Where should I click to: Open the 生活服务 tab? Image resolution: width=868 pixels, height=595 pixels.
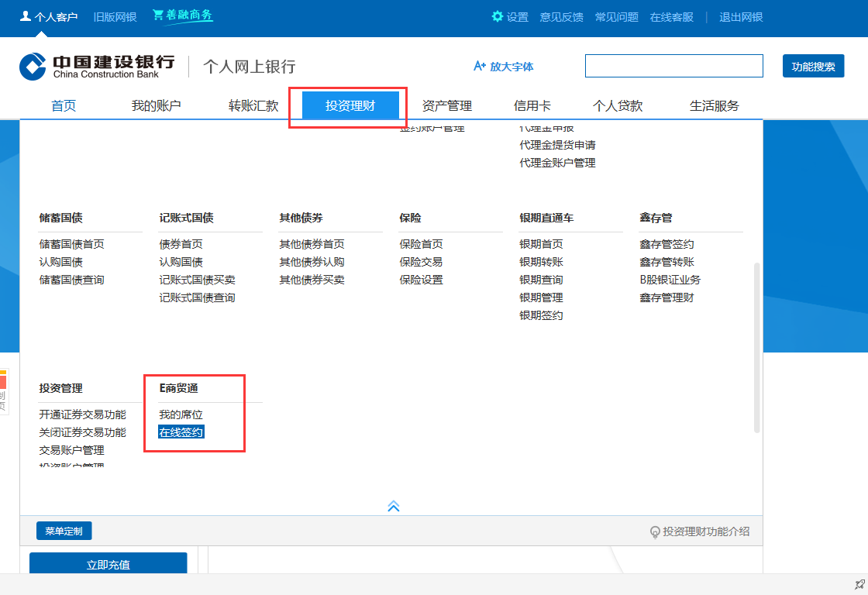click(714, 105)
